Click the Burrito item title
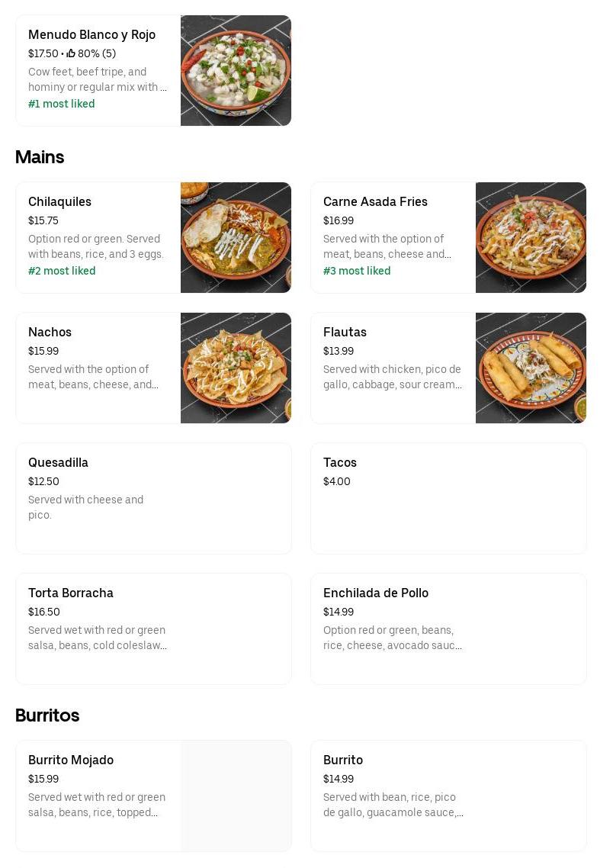 [x=343, y=760]
